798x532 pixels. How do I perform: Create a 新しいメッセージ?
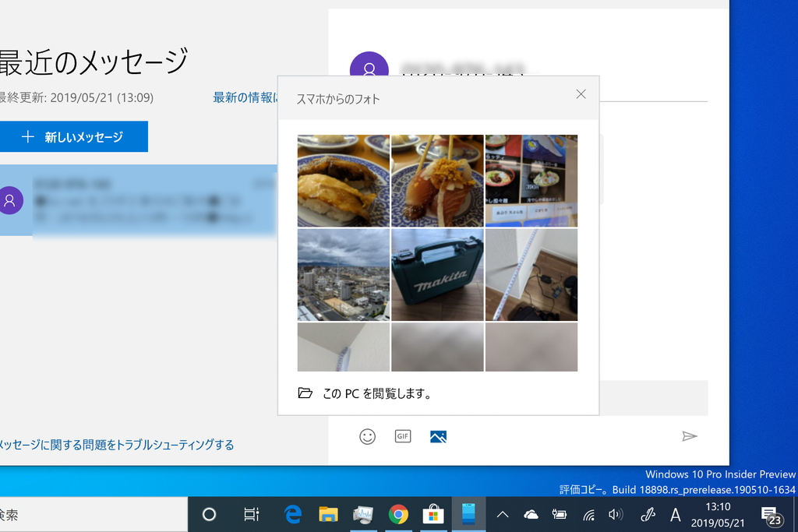[74, 136]
